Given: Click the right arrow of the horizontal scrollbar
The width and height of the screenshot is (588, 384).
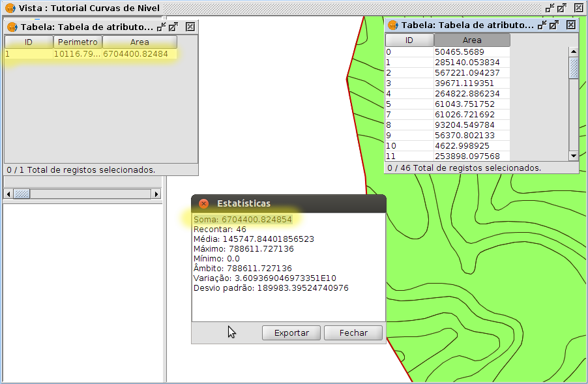Looking at the screenshot, I should [x=156, y=194].
